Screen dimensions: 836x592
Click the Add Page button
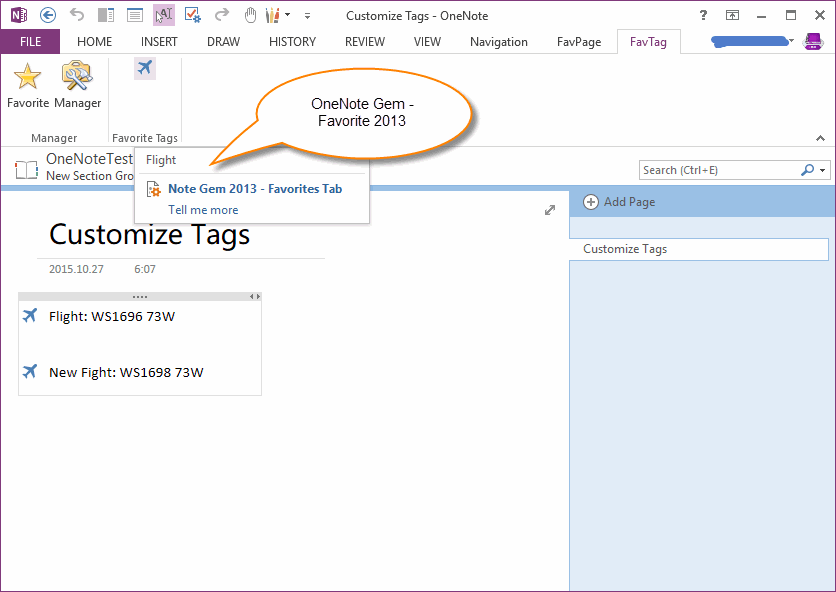point(619,202)
